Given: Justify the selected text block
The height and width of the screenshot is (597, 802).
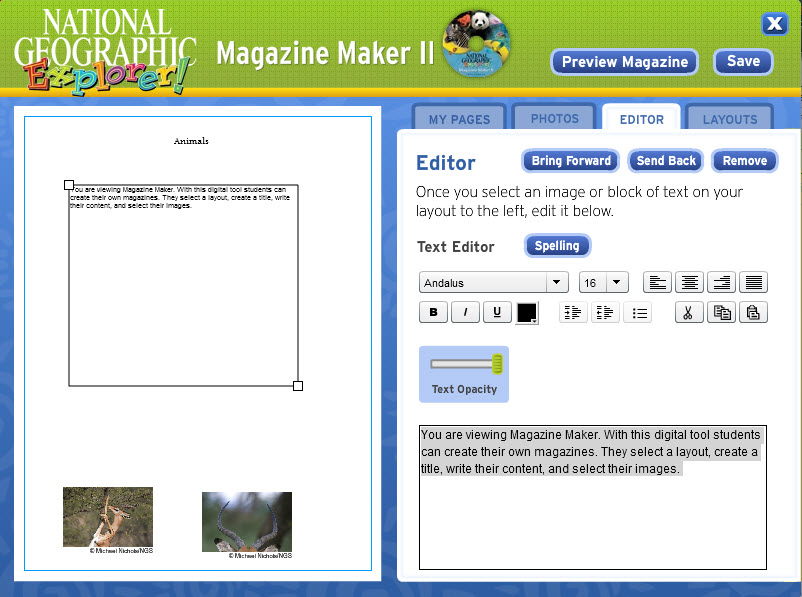Looking at the screenshot, I should coord(754,282).
